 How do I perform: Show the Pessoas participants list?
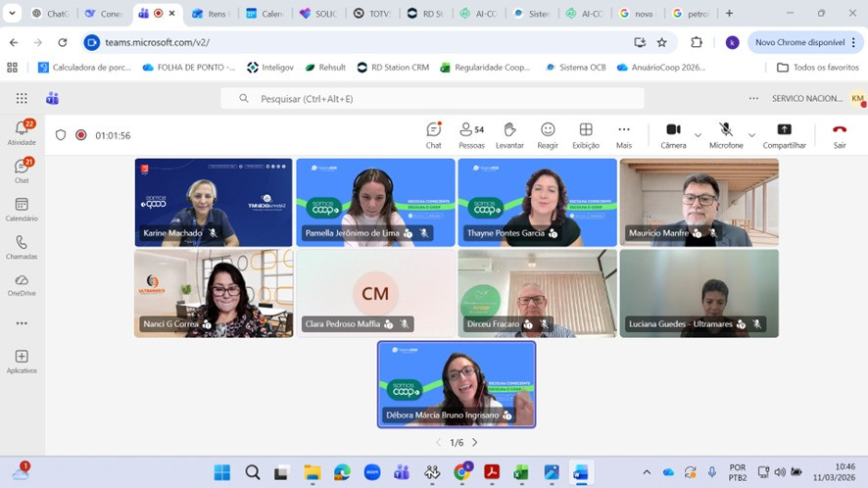point(471,134)
